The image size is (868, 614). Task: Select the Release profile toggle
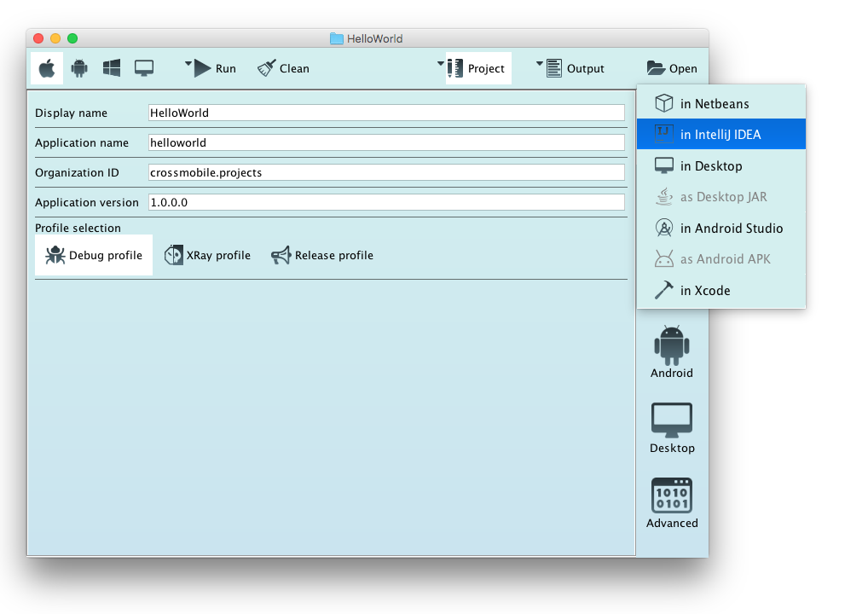322,255
